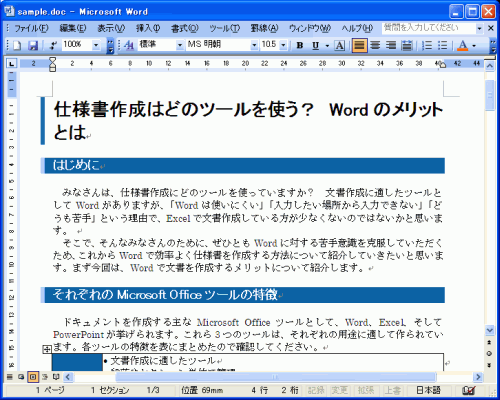Toggle 変更 track changes in status bar
500x400 pixels.
(x=340, y=390)
